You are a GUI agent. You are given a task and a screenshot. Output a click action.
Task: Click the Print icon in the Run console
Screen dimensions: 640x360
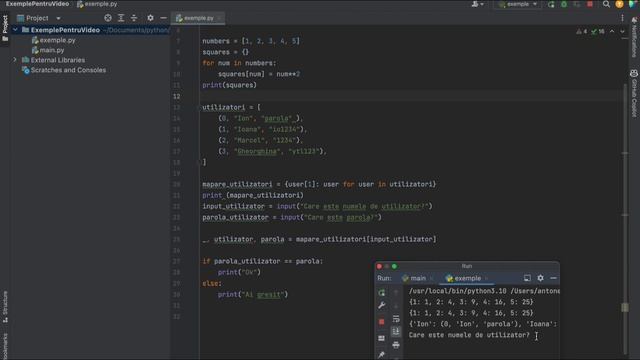click(396, 345)
